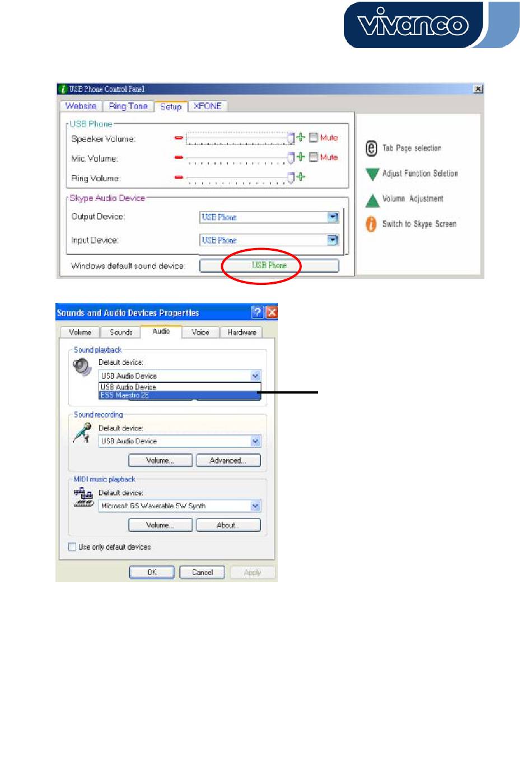Click the green down Adjust Function Selection arrow

[x=372, y=174]
